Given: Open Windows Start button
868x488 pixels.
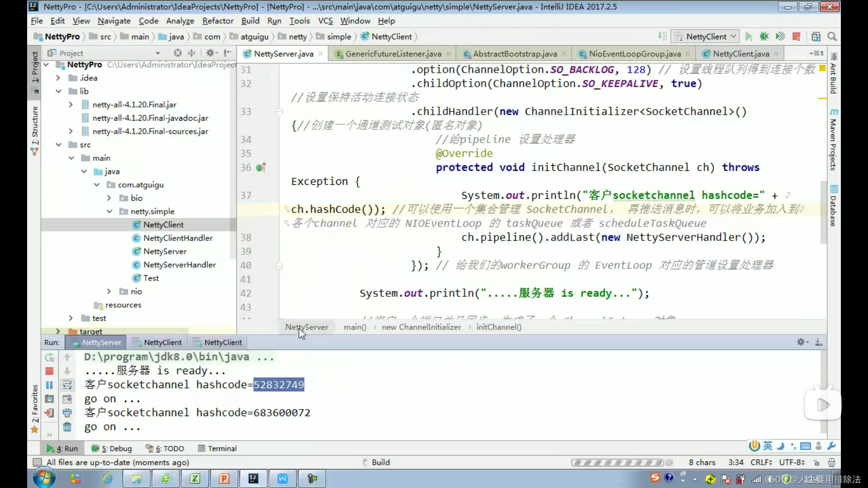Looking at the screenshot, I should click(x=44, y=478).
